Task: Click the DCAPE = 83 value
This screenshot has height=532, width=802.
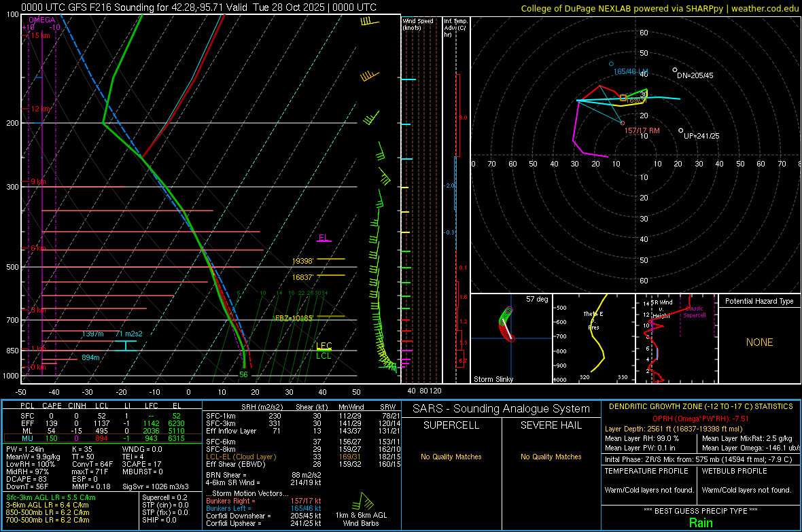Action: click(26, 479)
